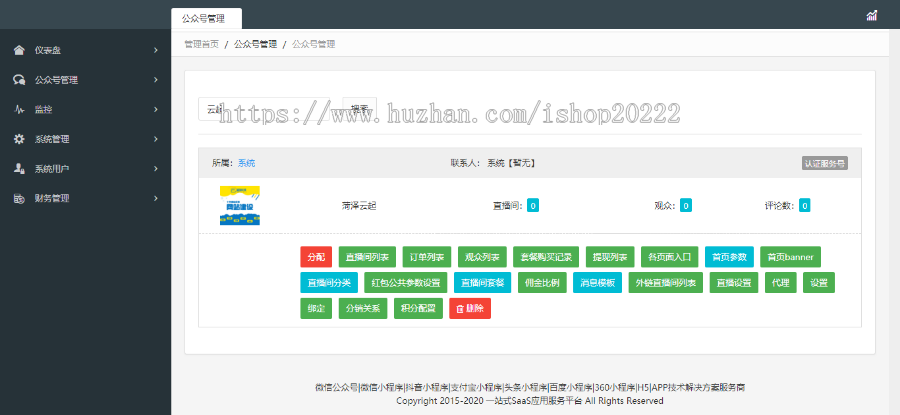Open 各页面入口
900x415 pixels.
670,257
